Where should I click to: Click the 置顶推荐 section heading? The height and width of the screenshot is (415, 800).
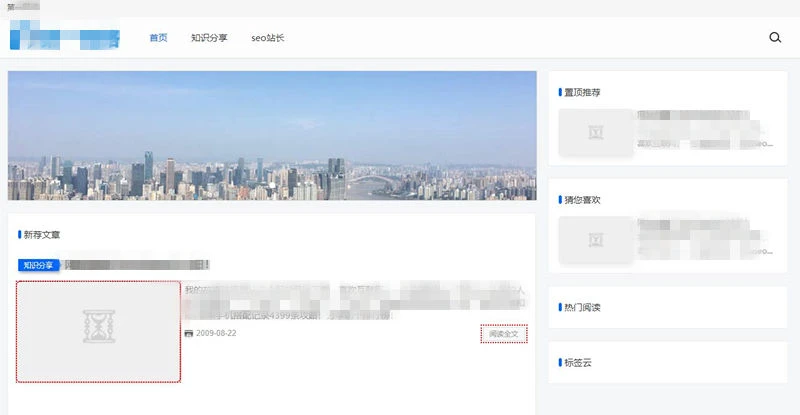tap(582, 92)
